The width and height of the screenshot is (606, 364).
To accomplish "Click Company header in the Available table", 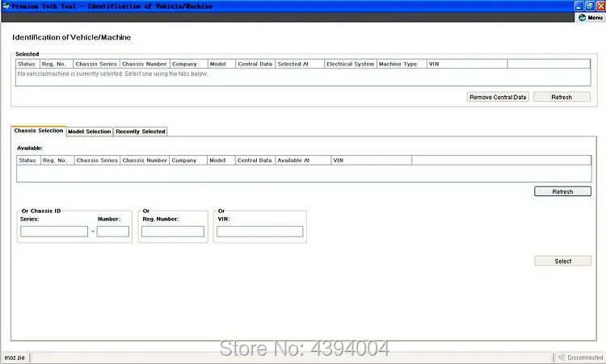I will [188, 160].
